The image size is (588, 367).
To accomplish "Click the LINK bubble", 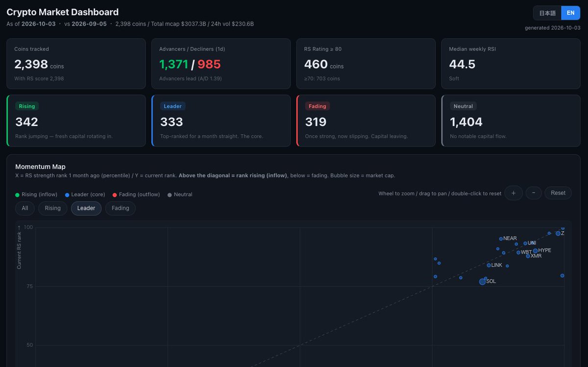I will (x=489, y=265).
